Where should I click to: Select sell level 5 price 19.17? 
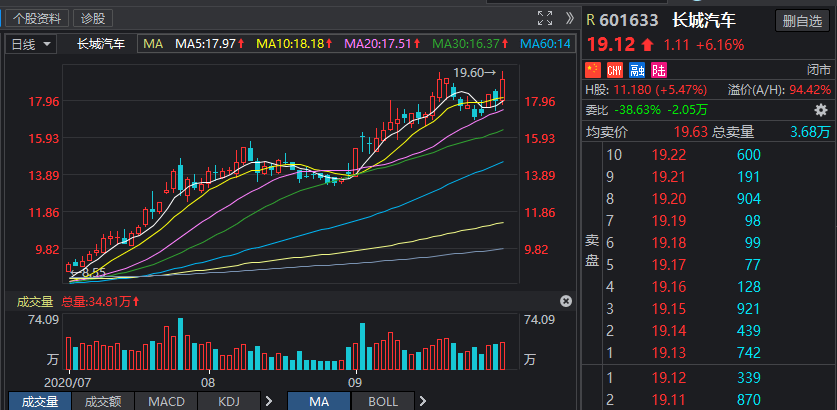click(669, 264)
